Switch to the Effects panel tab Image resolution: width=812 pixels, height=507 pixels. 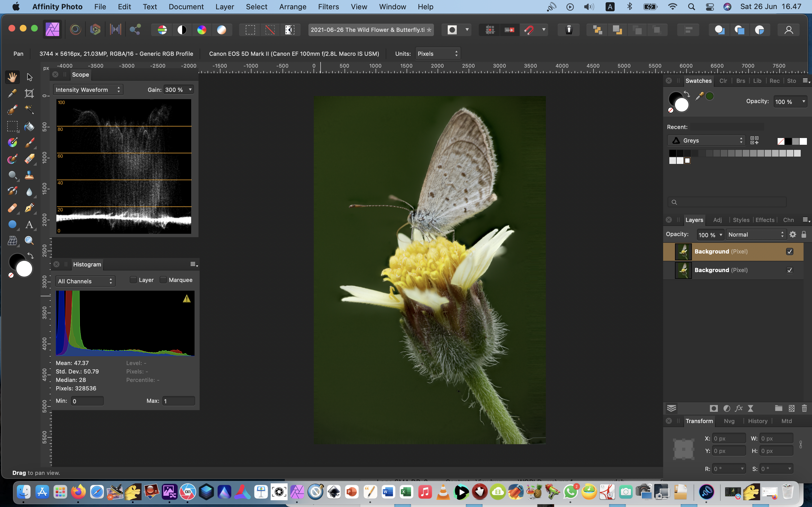pyautogui.click(x=765, y=220)
